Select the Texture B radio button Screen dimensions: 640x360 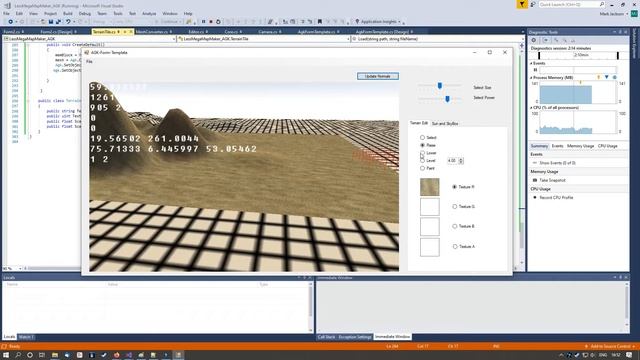coord(454,226)
